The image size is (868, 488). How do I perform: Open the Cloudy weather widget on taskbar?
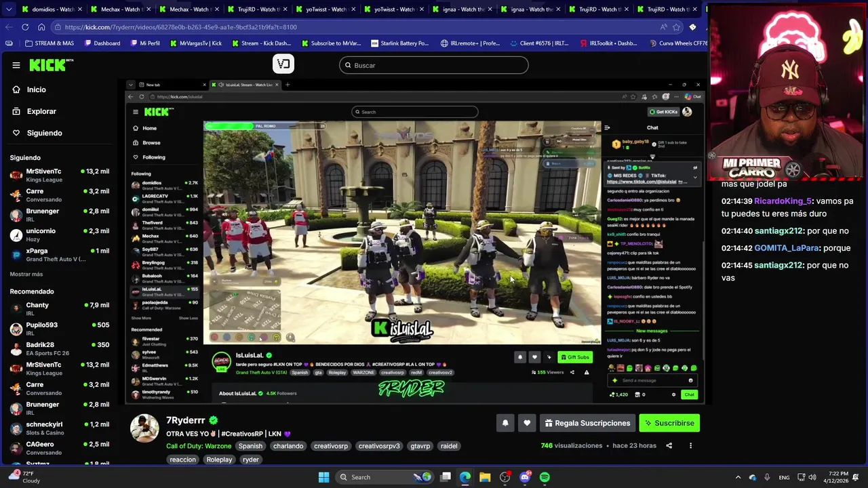point(23,477)
